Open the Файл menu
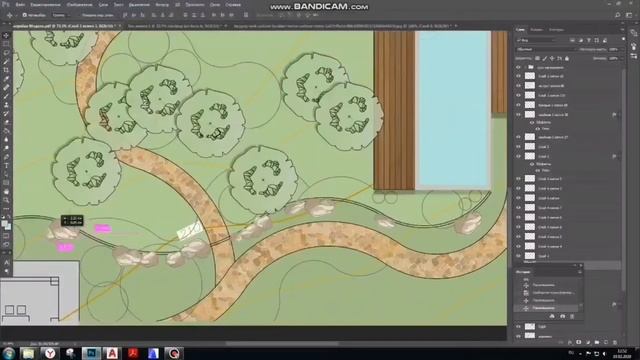 click(x=20, y=5)
